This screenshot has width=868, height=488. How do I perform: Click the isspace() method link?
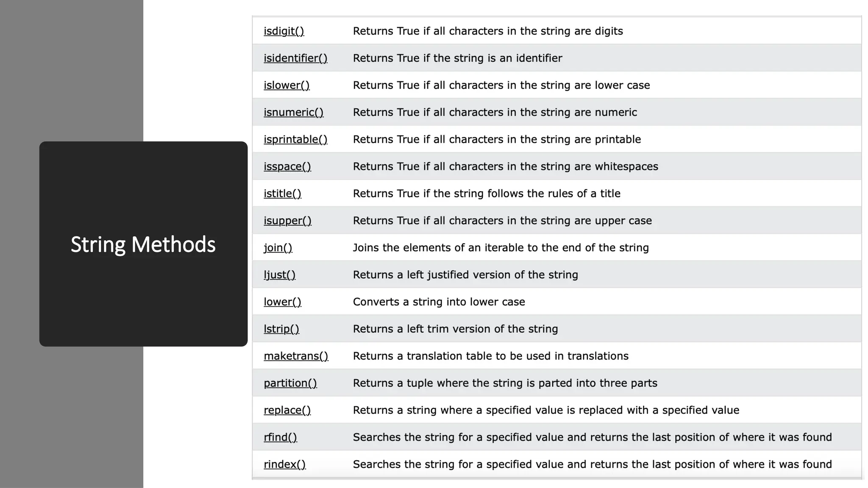[x=287, y=166]
